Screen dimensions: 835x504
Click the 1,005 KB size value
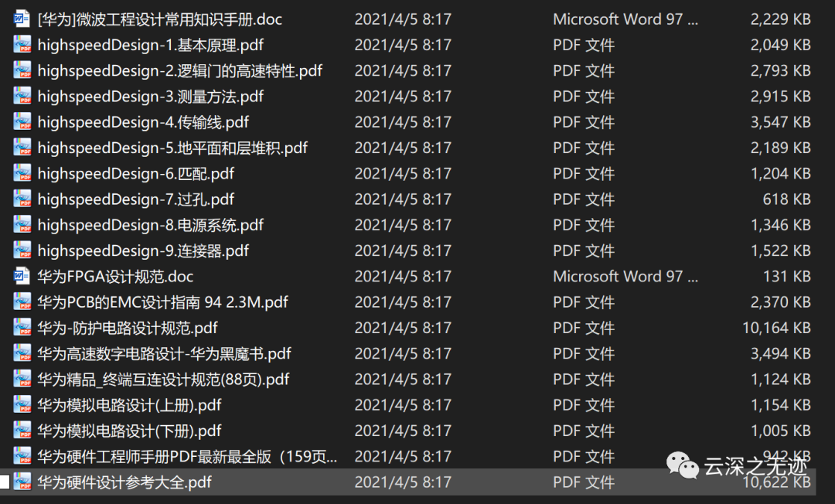780,431
